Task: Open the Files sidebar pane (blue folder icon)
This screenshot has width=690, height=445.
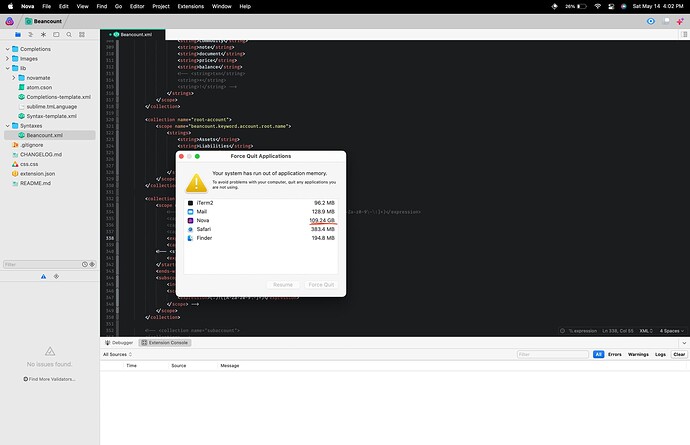Action: pos(18,34)
